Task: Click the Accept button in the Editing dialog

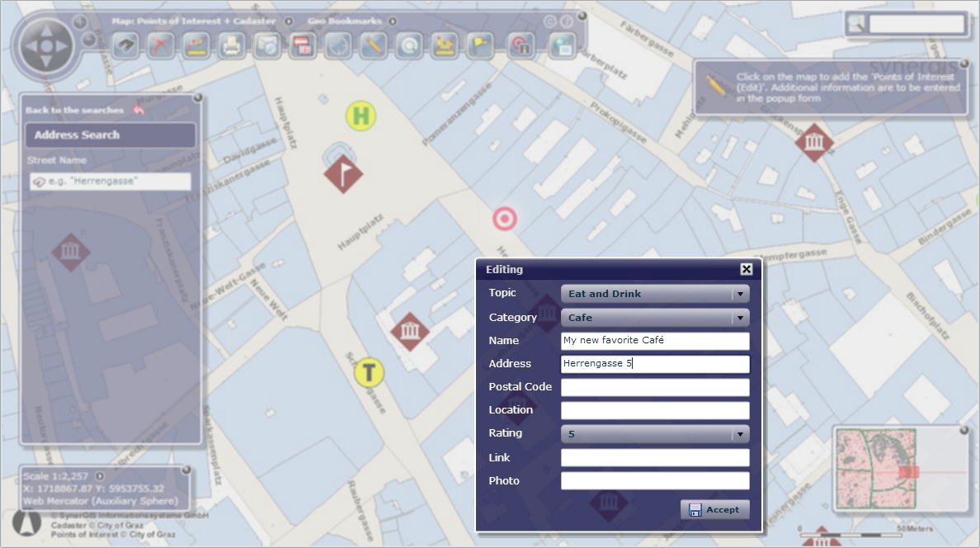Action: (714, 509)
